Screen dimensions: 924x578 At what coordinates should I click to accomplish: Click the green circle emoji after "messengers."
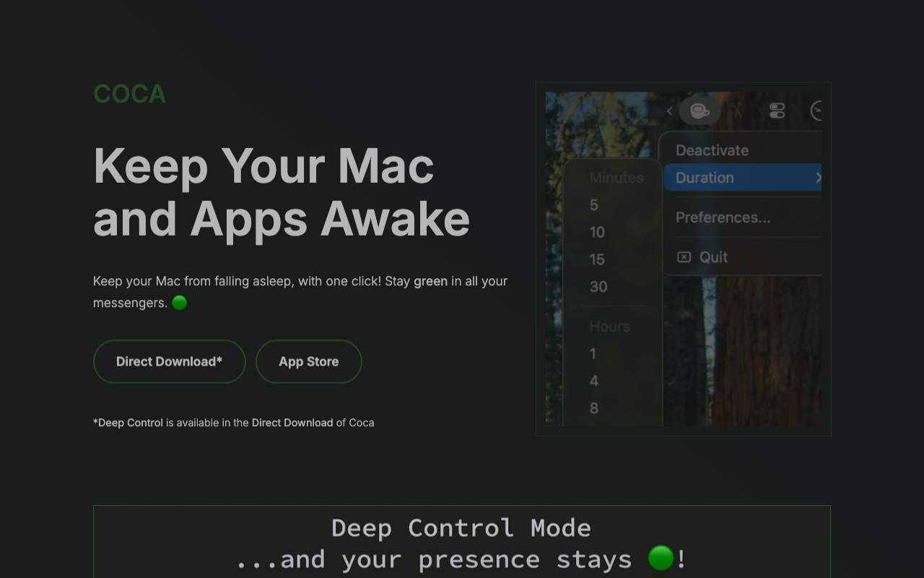(x=180, y=303)
